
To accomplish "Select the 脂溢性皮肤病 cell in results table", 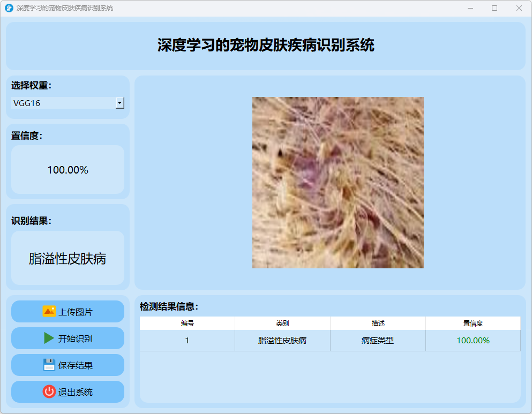I will coord(282,341).
